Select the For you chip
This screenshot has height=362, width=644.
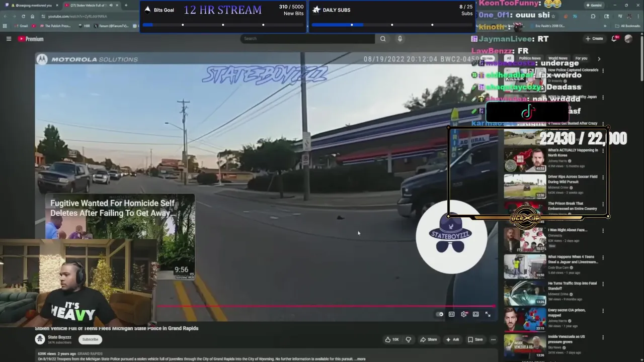click(x=581, y=58)
